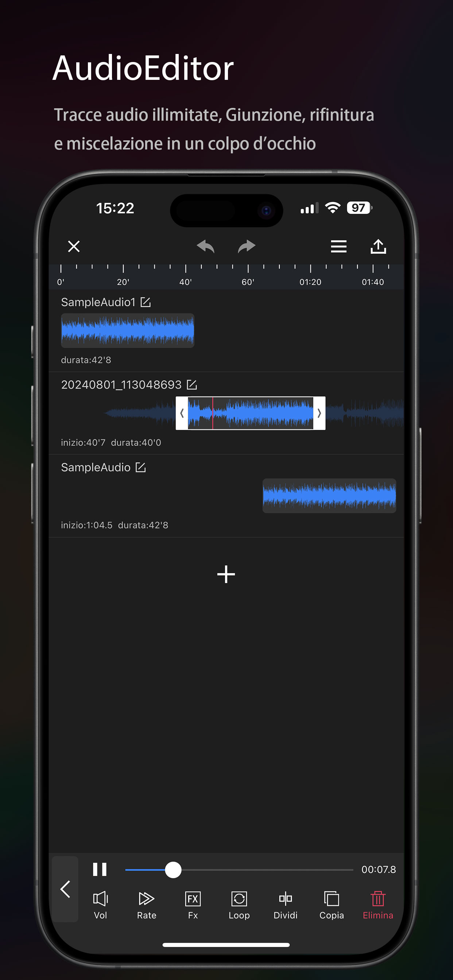Image resolution: width=453 pixels, height=980 pixels.
Task: Tap the 20' mark on timeline ruler
Action: [x=123, y=282]
